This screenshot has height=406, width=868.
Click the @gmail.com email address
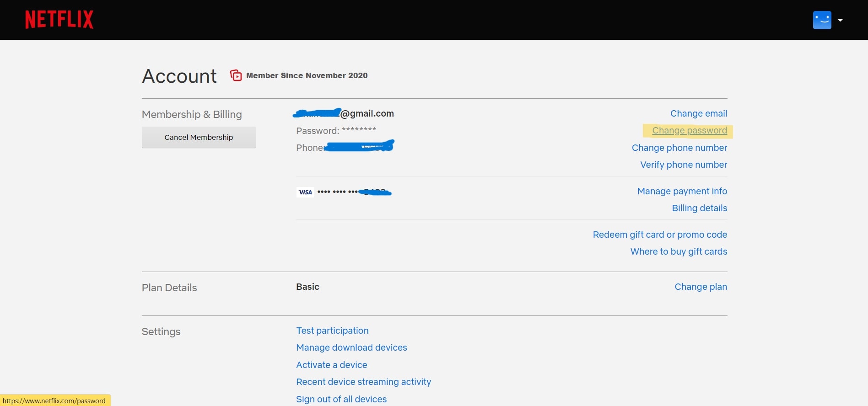pos(343,113)
